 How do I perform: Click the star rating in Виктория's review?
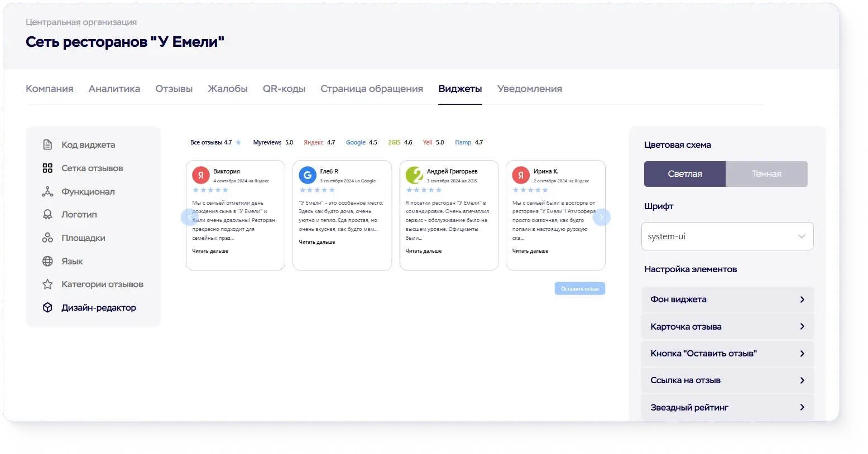(210, 190)
